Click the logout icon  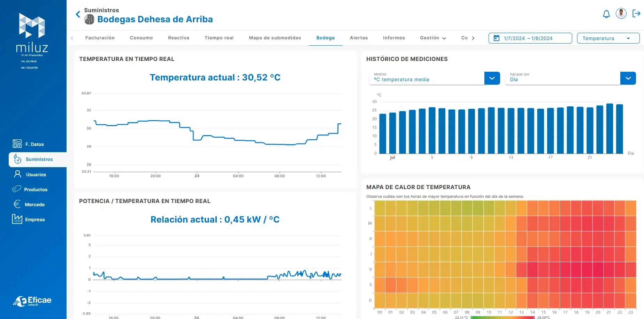click(636, 14)
